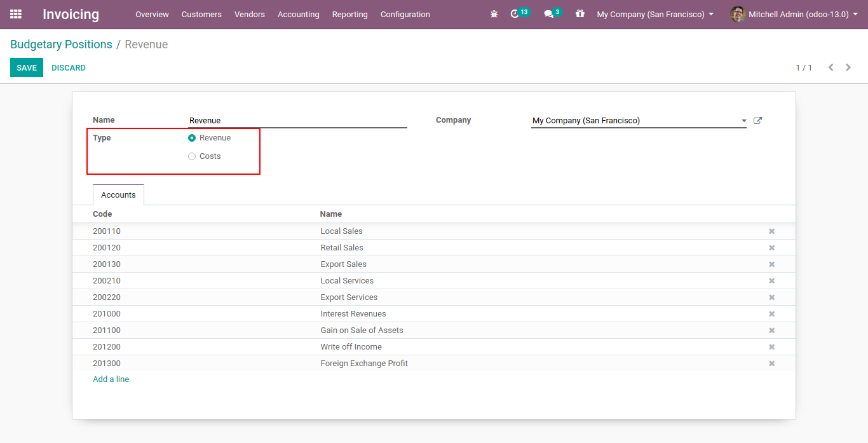The image size is (868, 443).
Task: Click next record arrow in pager
Action: (848, 67)
